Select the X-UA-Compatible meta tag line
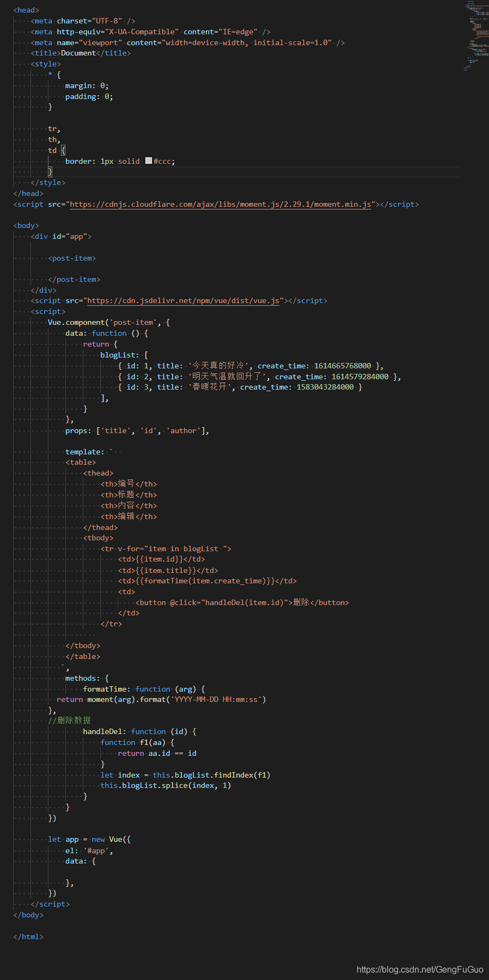489x980 pixels. click(150, 32)
